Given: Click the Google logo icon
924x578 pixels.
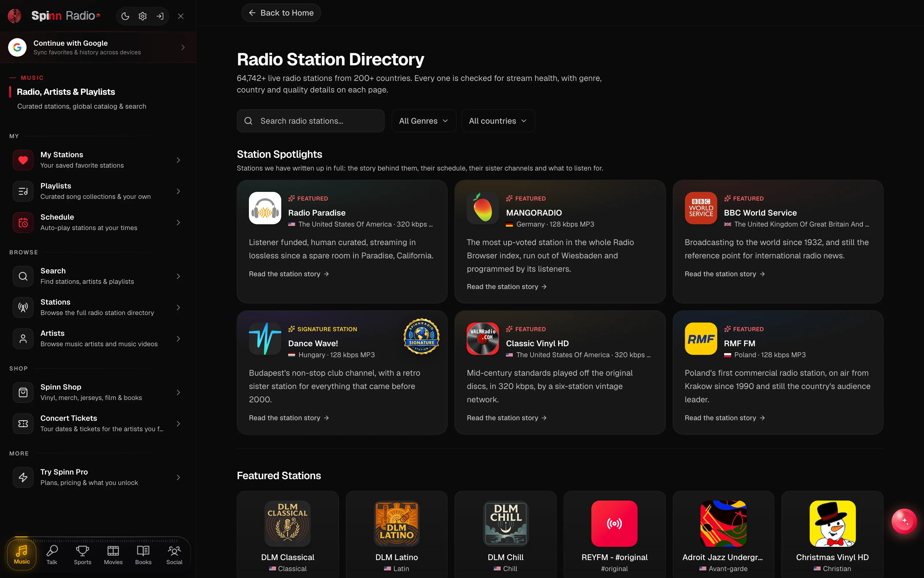Looking at the screenshot, I should point(17,47).
